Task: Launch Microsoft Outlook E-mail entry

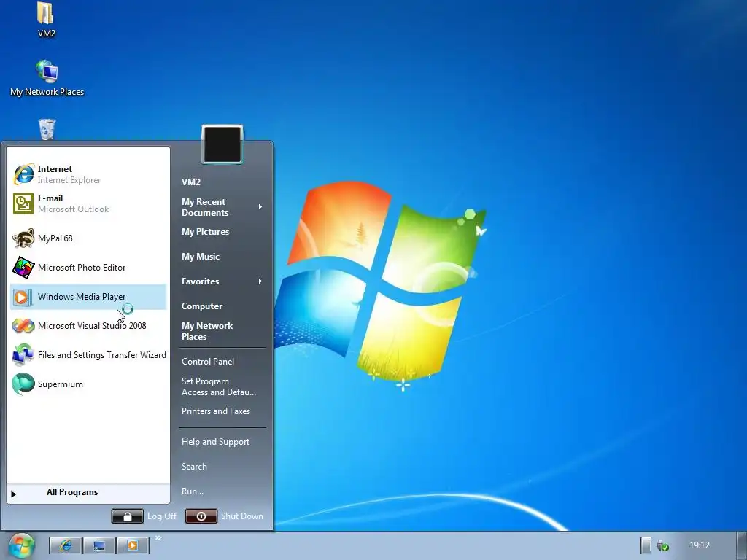Action: [88, 203]
